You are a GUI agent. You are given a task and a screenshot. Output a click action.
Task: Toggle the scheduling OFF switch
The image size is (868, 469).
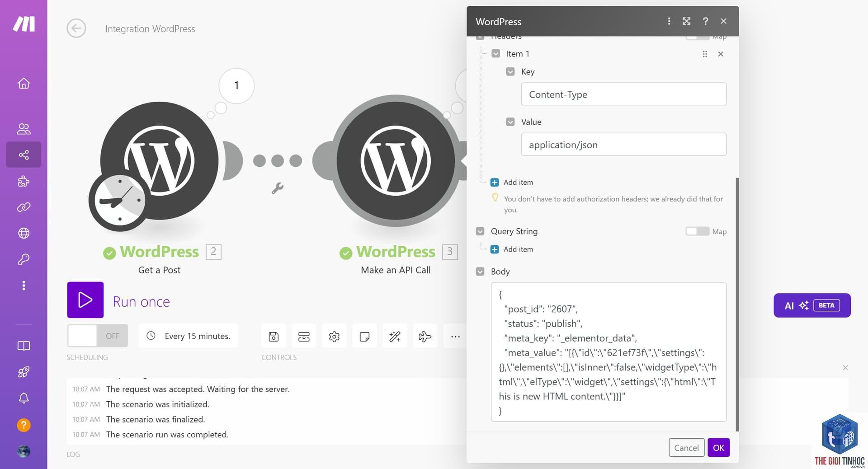click(98, 336)
